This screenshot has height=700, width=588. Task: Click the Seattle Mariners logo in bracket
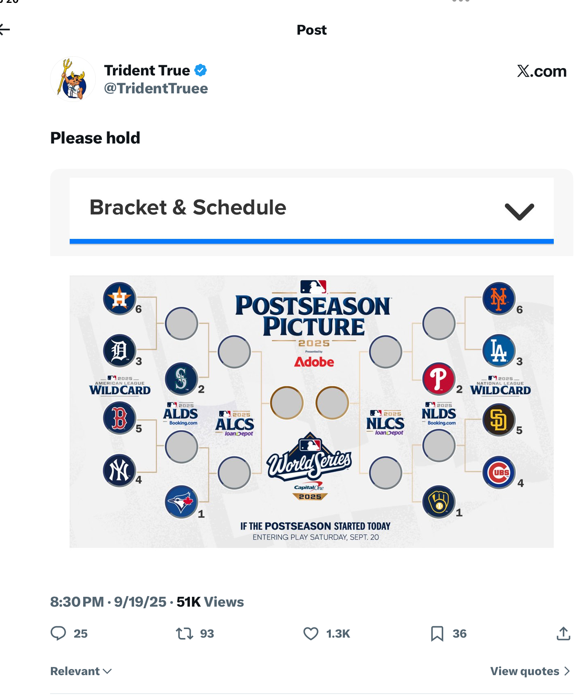pos(181,379)
